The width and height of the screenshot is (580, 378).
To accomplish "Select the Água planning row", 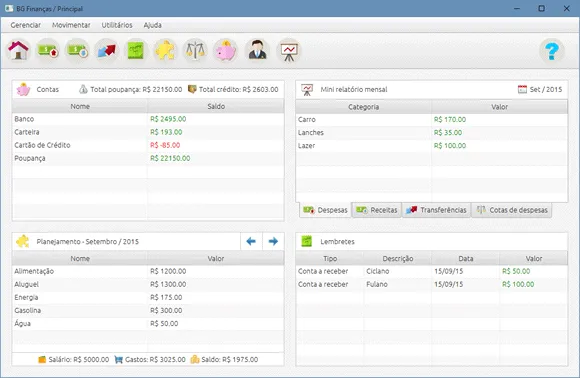I will [148, 324].
